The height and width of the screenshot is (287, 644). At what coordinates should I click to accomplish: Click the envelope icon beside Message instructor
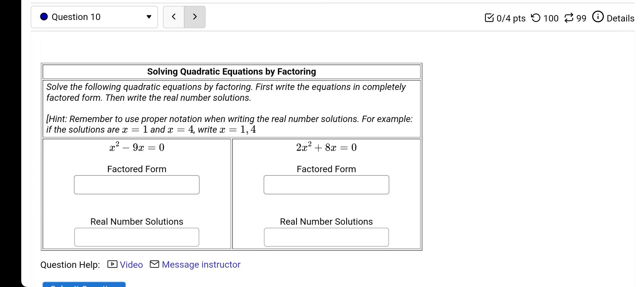coord(155,264)
